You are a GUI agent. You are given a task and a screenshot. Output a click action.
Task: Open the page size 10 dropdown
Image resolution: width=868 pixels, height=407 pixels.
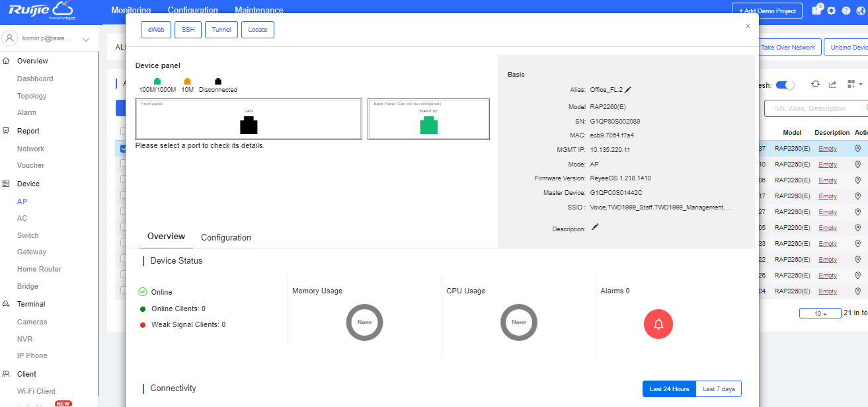[x=820, y=313]
